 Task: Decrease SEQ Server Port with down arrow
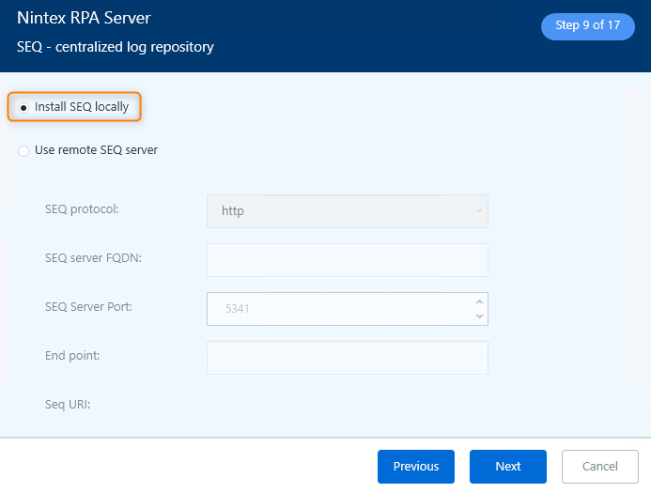coord(480,316)
